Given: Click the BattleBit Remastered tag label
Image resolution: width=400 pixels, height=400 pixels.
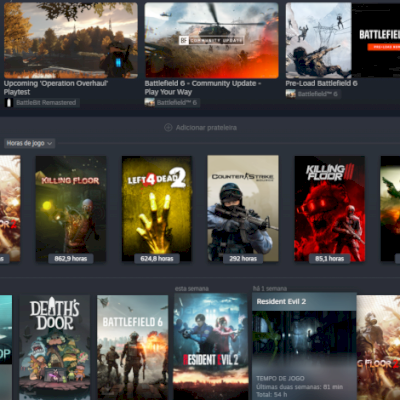Looking at the screenshot, I should point(46,103).
